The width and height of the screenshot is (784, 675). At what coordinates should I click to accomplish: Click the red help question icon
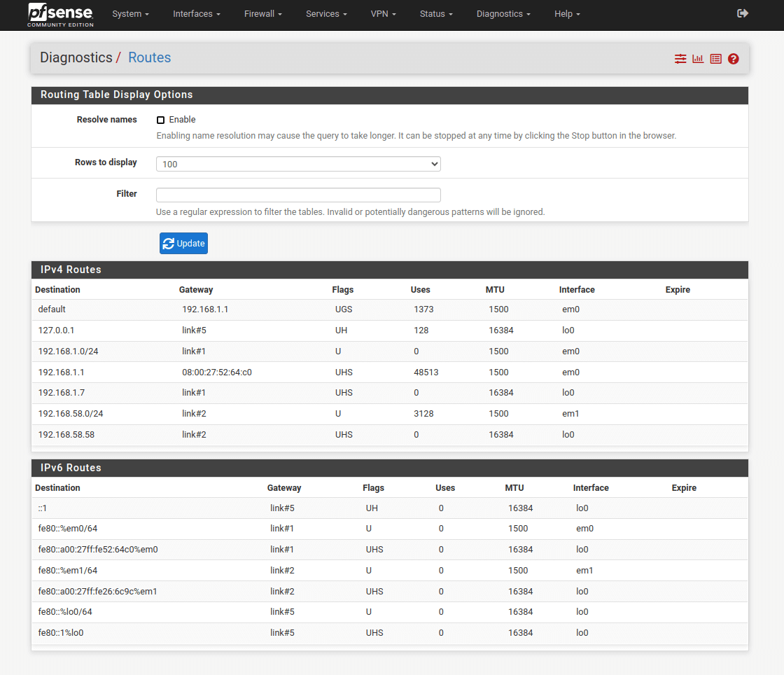click(x=733, y=59)
